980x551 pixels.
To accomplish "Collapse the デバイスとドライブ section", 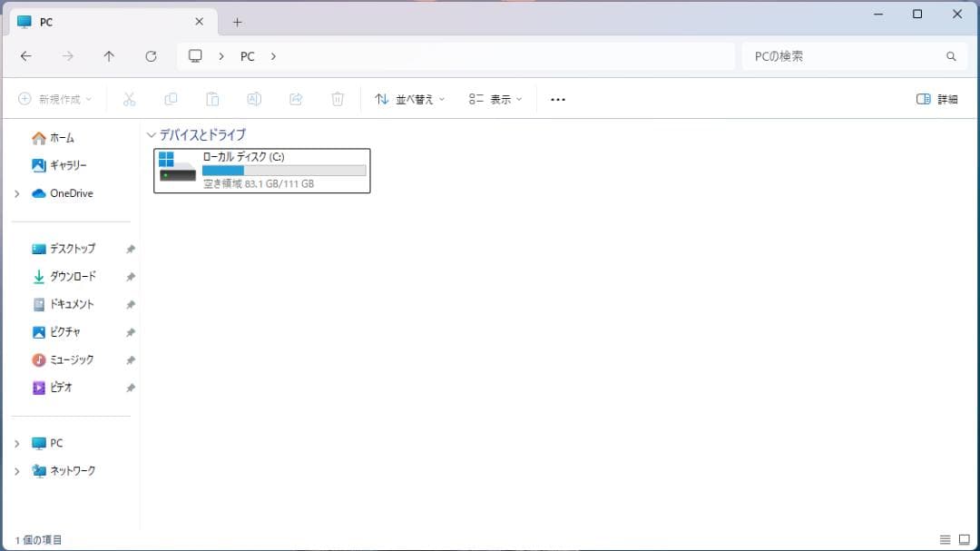I will click(151, 134).
